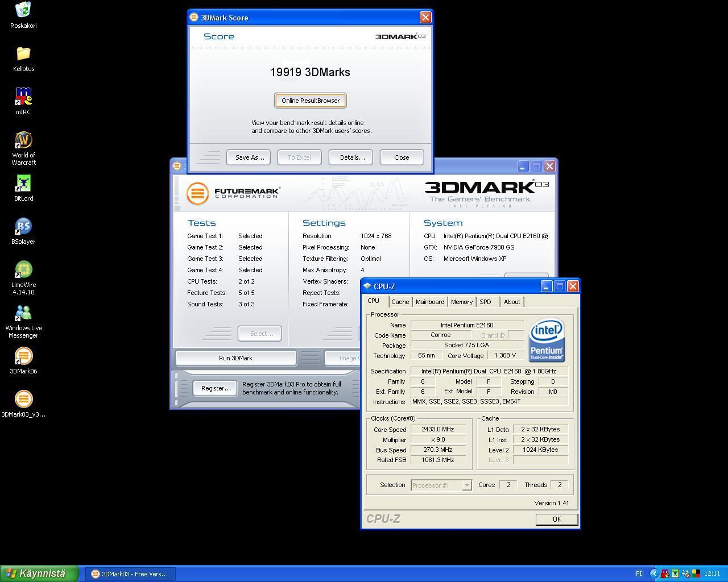Click the Intel Pentium E2160 name field
Viewport: 728px width, 582px height.
click(467, 325)
